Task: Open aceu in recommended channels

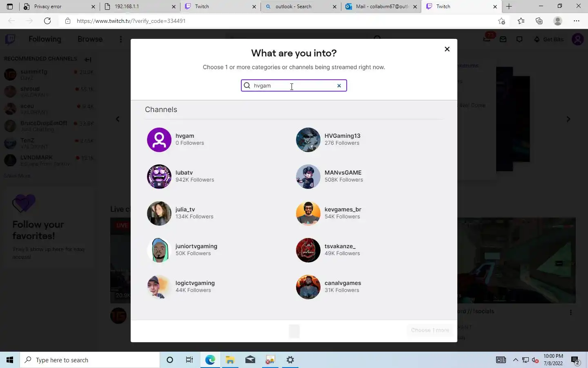Action: point(49,109)
